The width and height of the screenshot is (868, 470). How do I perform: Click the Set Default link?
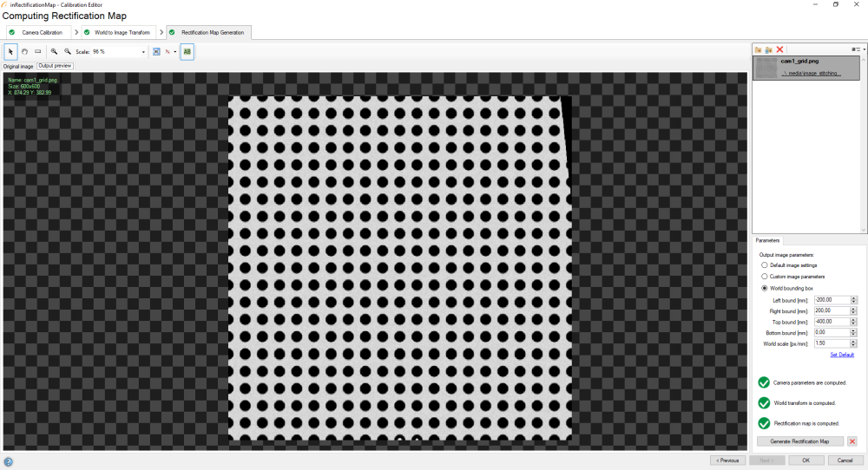tap(842, 355)
